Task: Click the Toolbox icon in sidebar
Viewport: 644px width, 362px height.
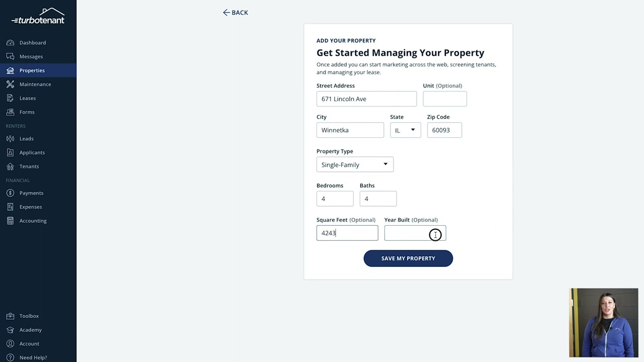Action: pos(10,316)
